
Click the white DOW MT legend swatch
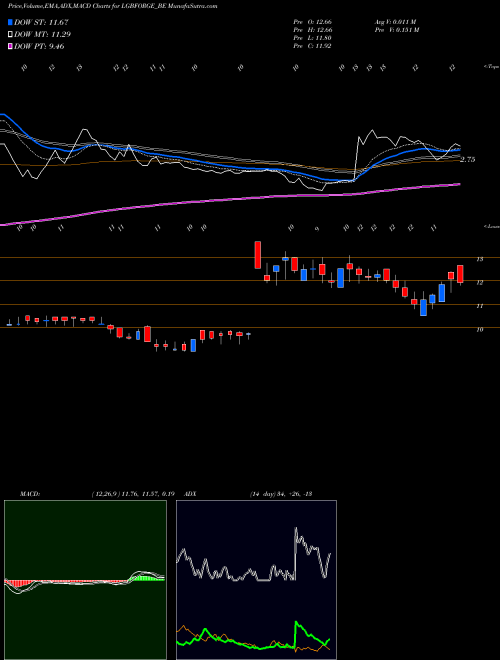[10, 35]
